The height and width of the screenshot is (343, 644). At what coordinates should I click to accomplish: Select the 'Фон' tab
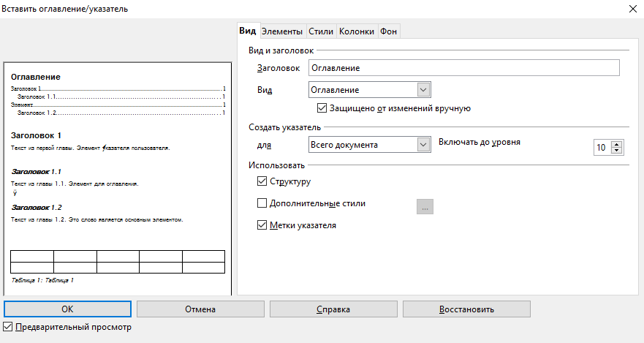[389, 31]
